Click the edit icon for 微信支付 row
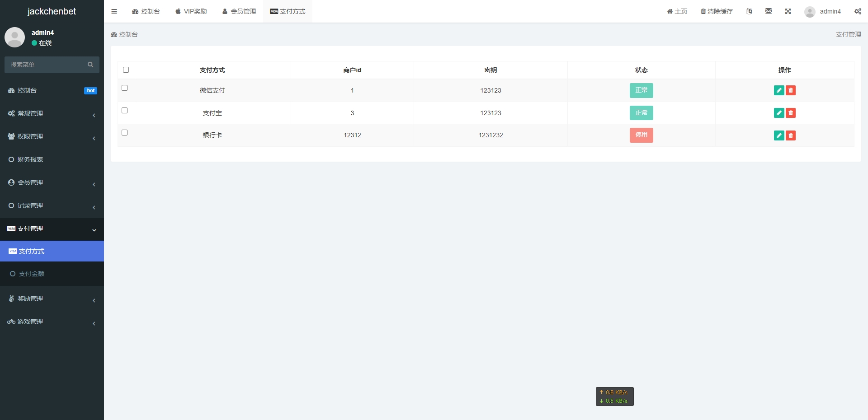The height and width of the screenshot is (420, 868). [x=778, y=90]
